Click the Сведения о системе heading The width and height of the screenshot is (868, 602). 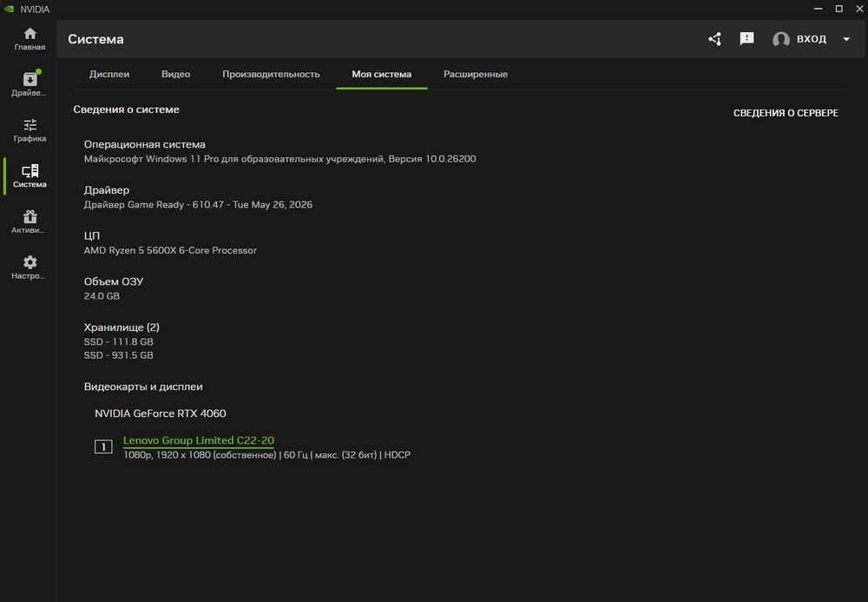[126, 109]
